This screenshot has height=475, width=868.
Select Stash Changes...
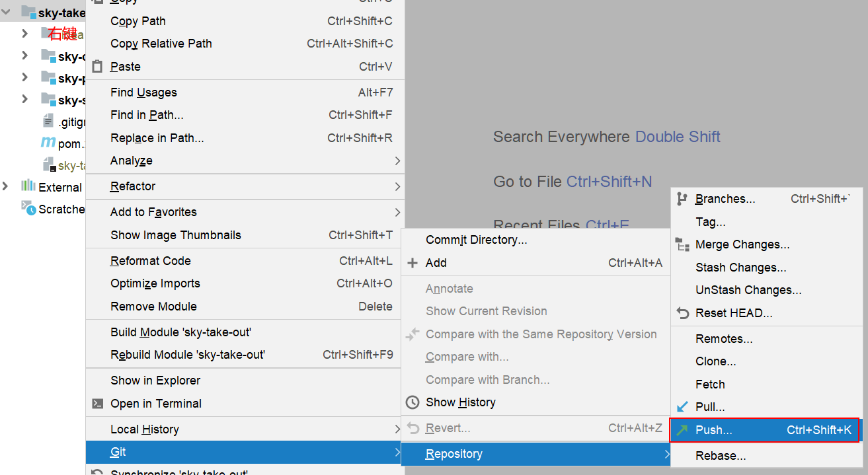click(x=766, y=268)
